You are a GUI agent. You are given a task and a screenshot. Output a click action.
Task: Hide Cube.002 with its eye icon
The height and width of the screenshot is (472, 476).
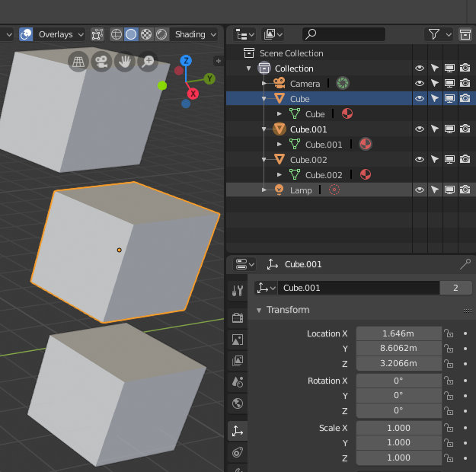(x=420, y=159)
